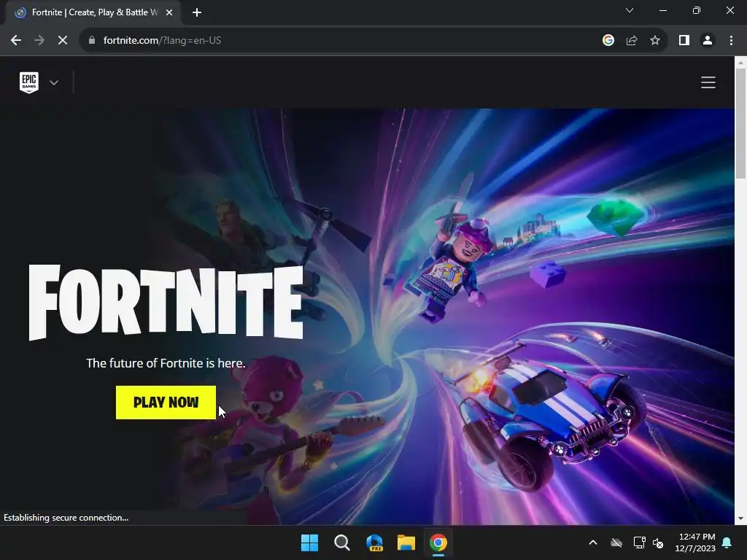
Task: Open Chrome's three-dot menu
Action: click(x=731, y=41)
